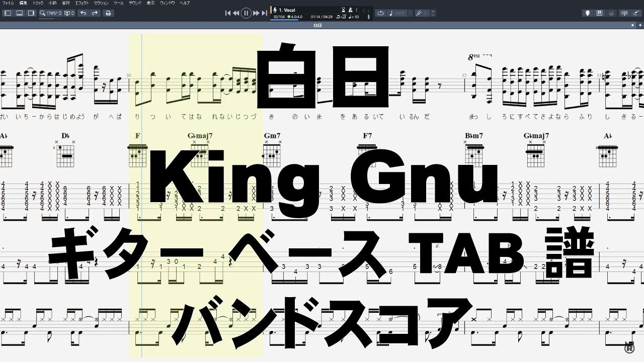
Task: Undo the last edit
Action: 83,13
